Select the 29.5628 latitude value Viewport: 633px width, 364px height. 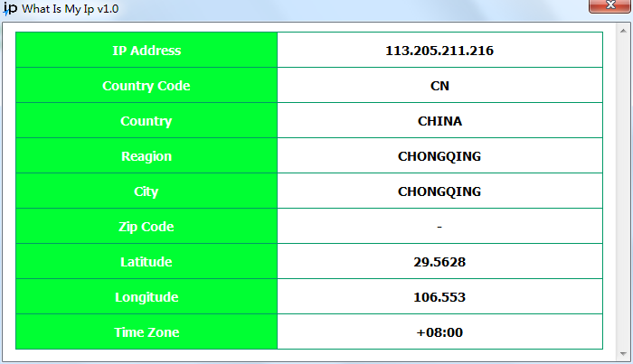pyautogui.click(x=439, y=262)
